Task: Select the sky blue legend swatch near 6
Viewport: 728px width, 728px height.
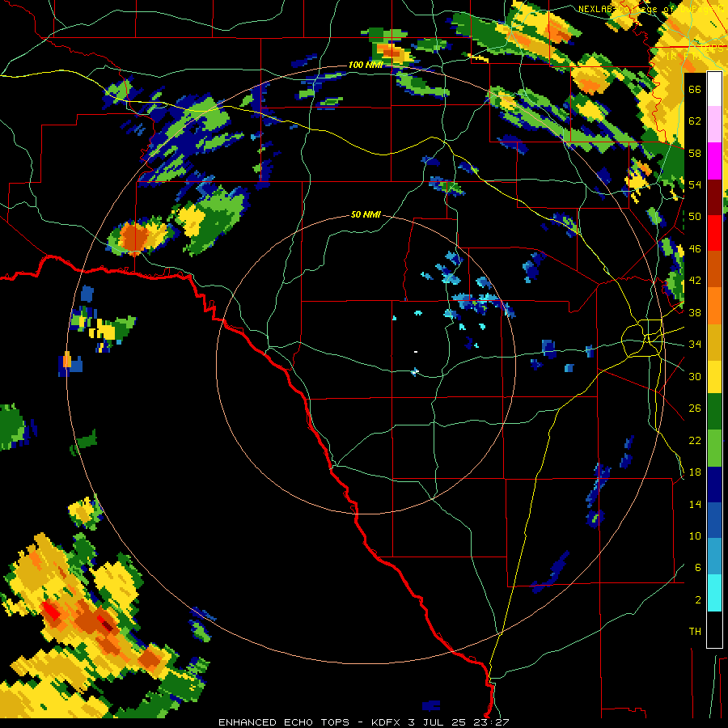Action: coord(714,557)
